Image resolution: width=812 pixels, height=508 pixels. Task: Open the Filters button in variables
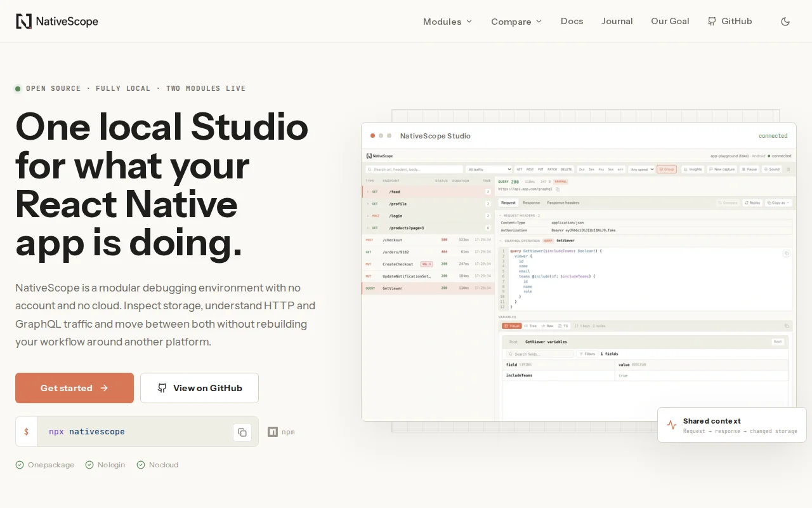click(x=587, y=354)
